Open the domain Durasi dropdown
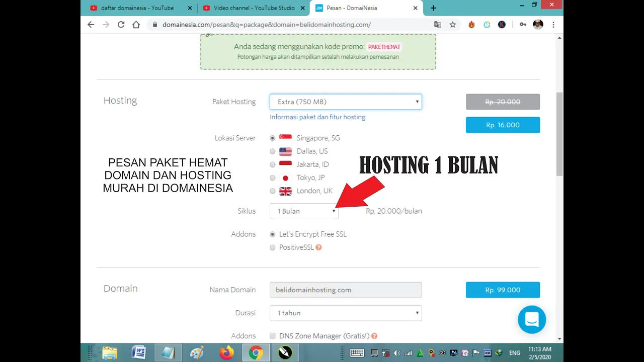Image resolution: width=644 pixels, height=362 pixels. (346, 313)
